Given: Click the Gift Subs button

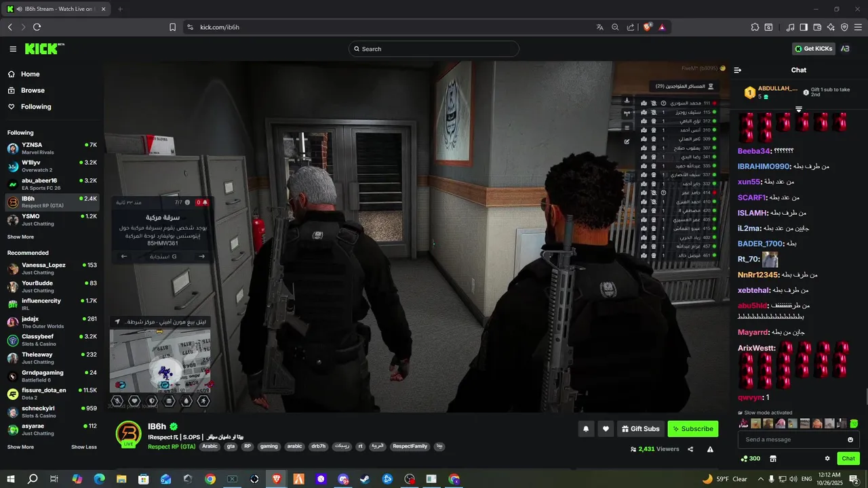Looking at the screenshot, I should coord(640,428).
